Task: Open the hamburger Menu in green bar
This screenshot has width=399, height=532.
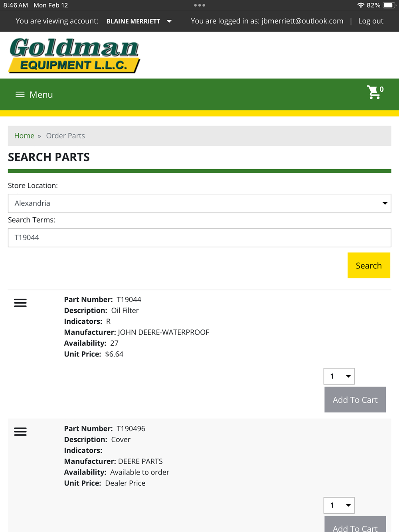Action: (34, 95)
